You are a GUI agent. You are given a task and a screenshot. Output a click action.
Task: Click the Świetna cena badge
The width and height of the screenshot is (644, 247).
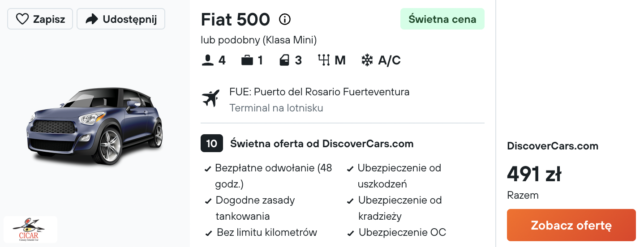tap(442, 19)
